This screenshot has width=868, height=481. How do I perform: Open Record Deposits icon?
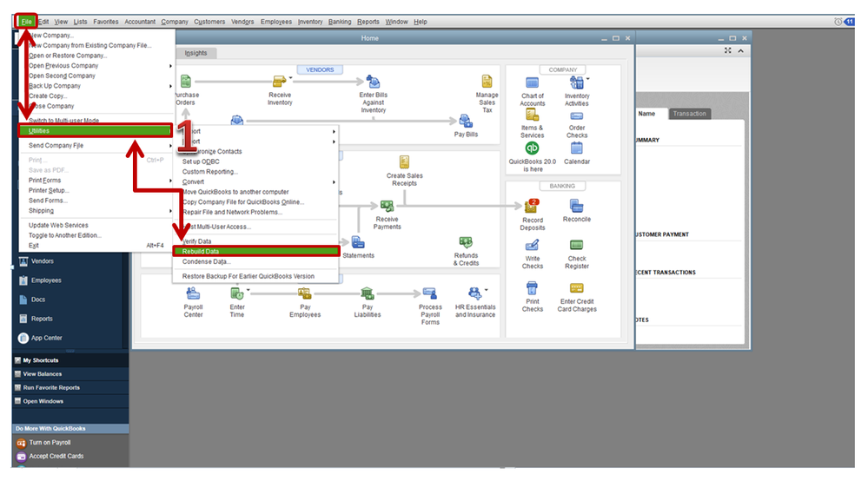click(532, 207)
